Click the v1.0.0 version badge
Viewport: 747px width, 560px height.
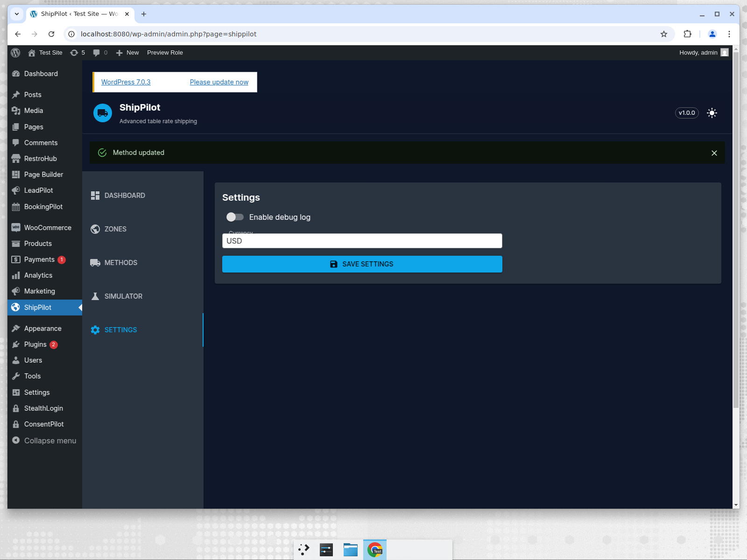pyautogui.click(x=687, y=113)
